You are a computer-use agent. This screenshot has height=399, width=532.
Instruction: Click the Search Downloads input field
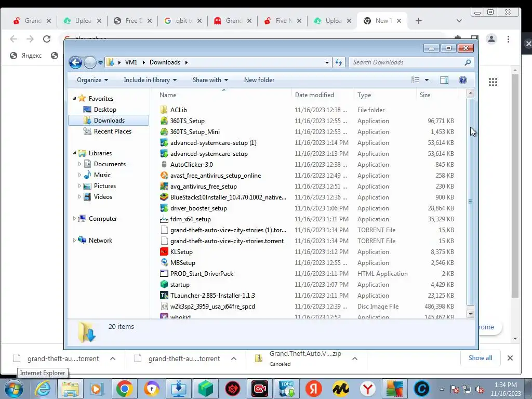click(x=410, y=62)
